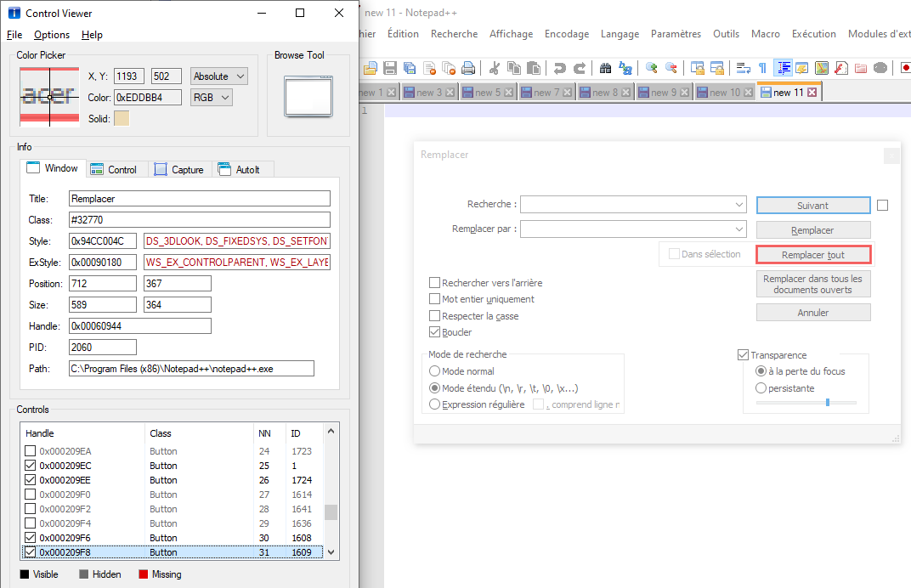Click the Solid color swatch
This screenshot has width=911, height=588.
click(122, 119)
